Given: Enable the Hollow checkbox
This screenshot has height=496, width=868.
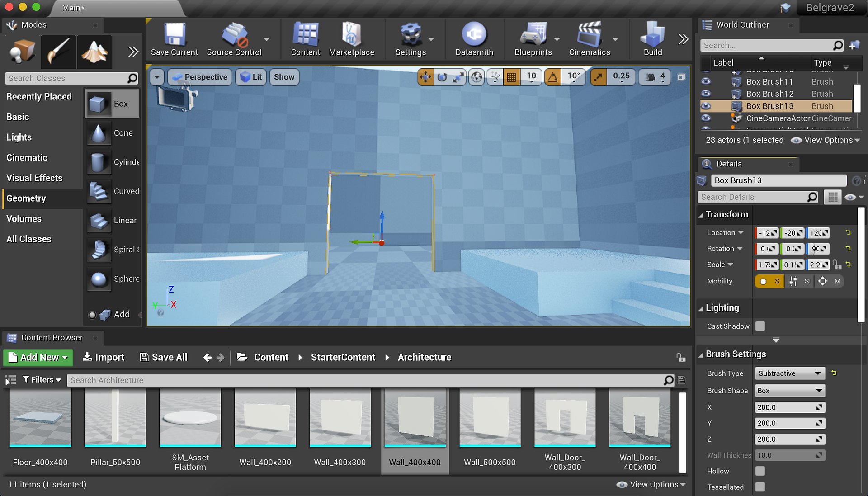Looking at the screenshot, I should click(760, 471).
